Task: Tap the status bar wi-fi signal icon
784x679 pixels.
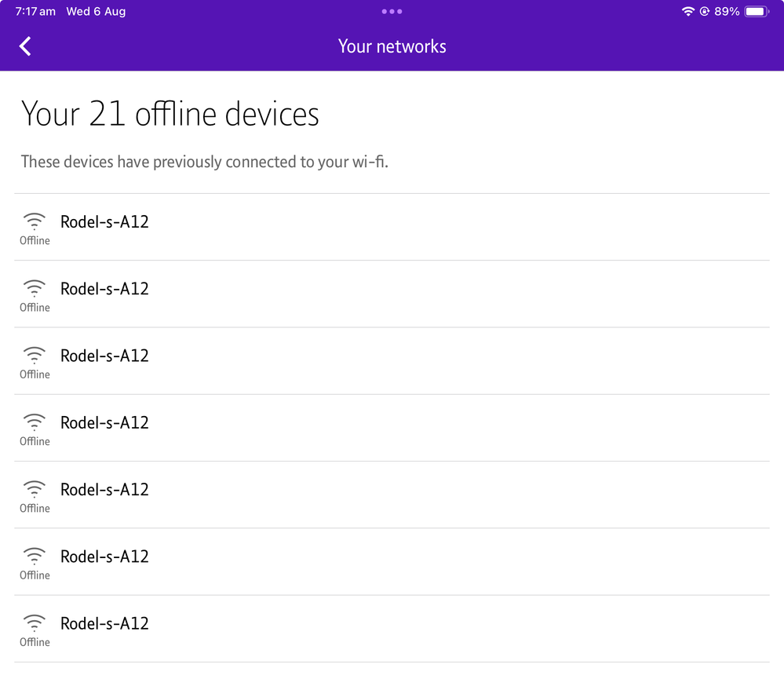Action: pyautogui.click(x=688, y=12)
